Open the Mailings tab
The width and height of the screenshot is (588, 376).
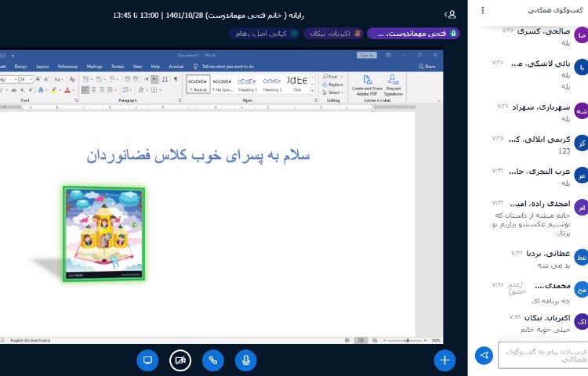tap(94, 67)
